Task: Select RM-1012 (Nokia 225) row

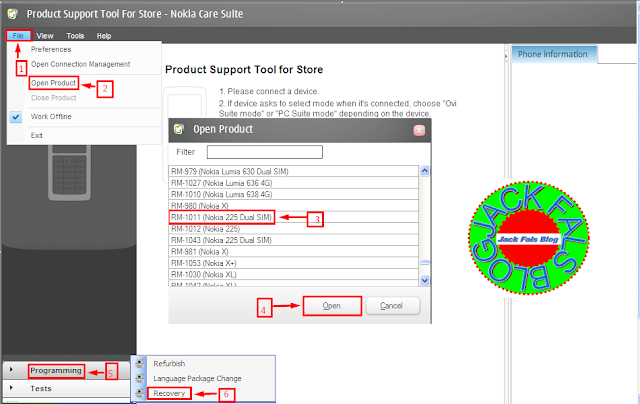Action: click(x=293, y=229)
